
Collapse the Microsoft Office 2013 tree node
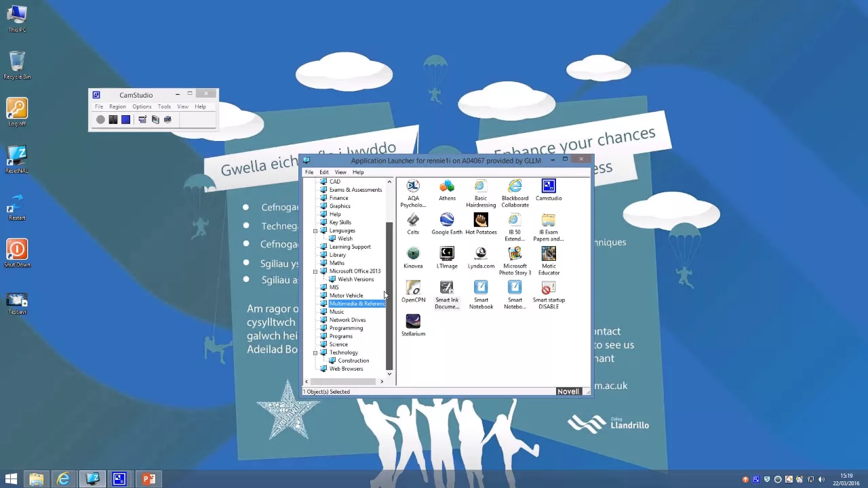pos(315,271)
